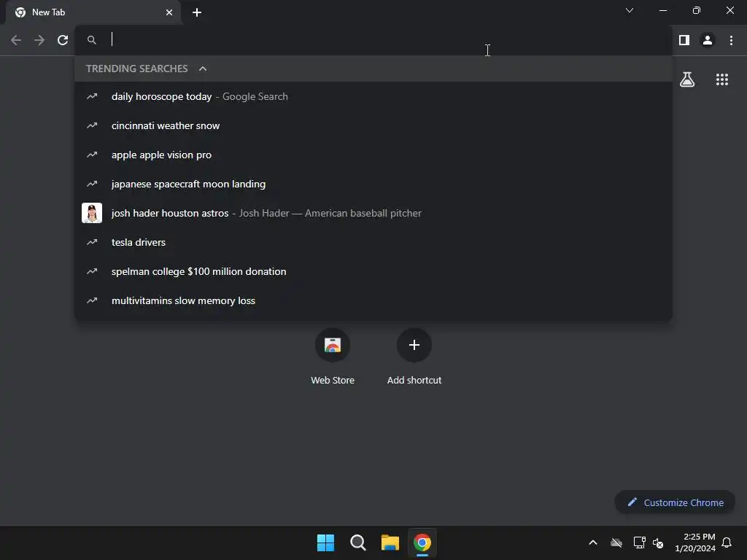Click the Add shortcut plus button
Viewport: 747px width, 560px height.
tap(414, 345)
